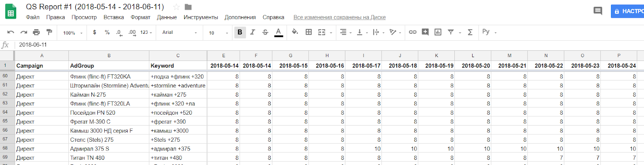Open the Справка menu
The image size is (644, 165).
[x=273, y=17]
